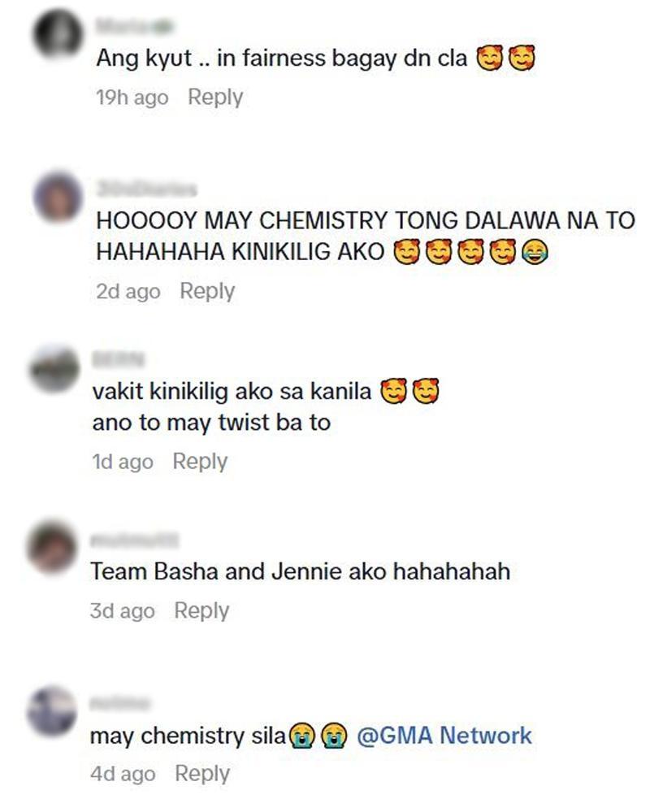Click blurred username above 'vakit kinikilig ako'

pos(119,359)
